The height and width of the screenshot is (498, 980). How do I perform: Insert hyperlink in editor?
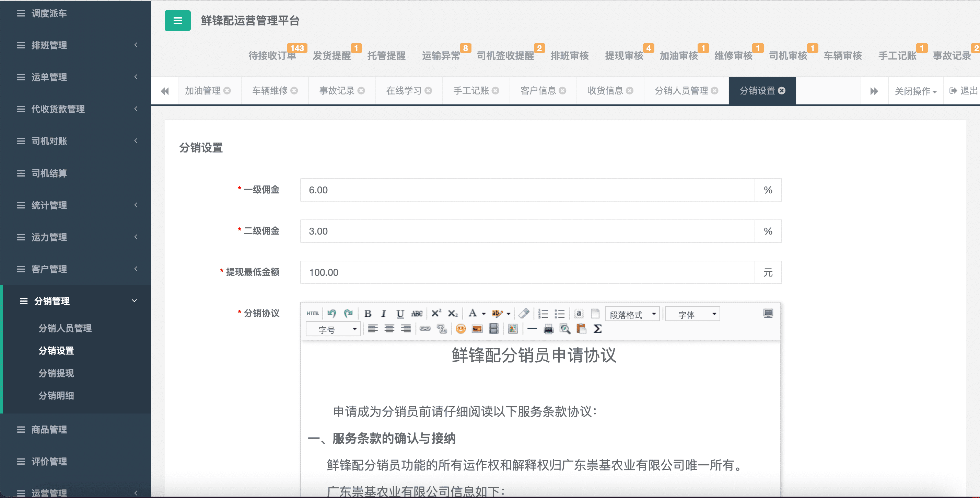pos(425,329)
